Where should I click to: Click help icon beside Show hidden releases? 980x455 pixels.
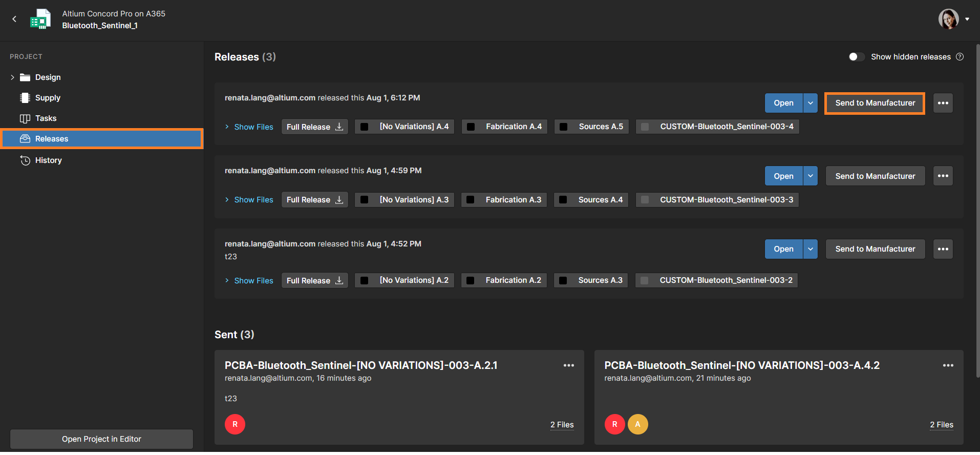[x=960, y=57]
